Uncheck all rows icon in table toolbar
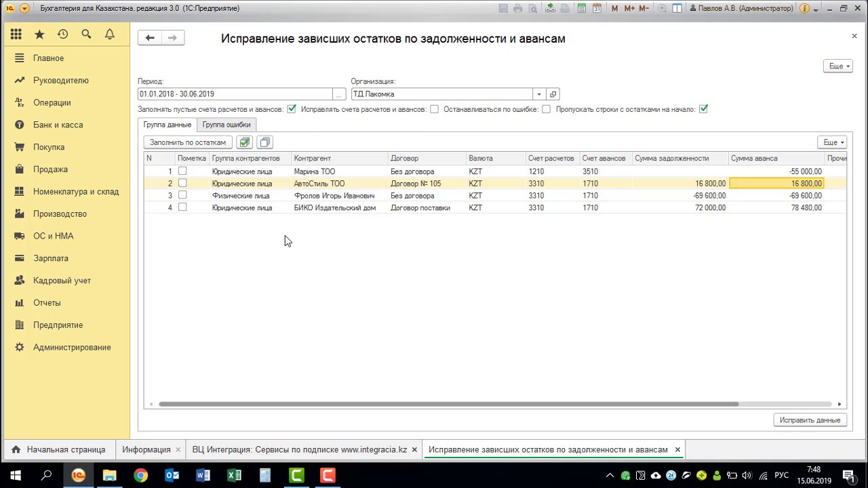The height and width of the screenshot is (488, 868). pyautogui.click(x=265, y=142)
